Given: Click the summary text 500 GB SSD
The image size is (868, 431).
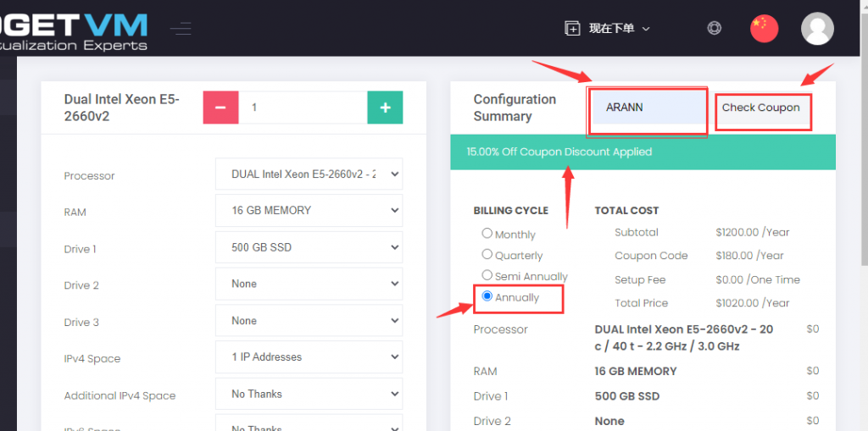Looking at the screenshot, I should (x=627, y=396).
